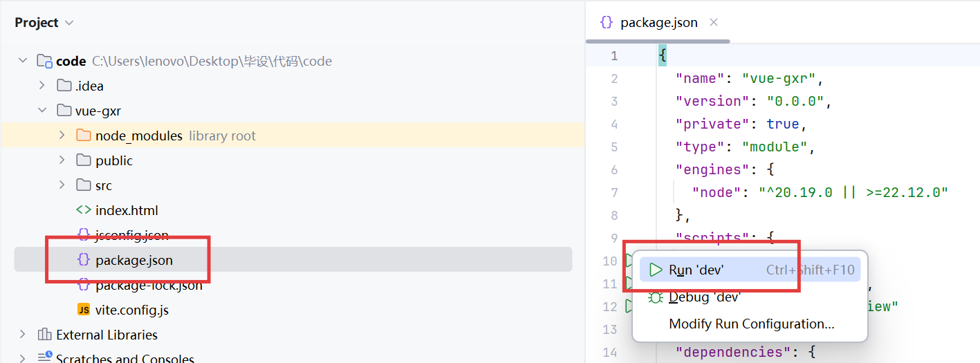Select package.json in the project tree
This screenshot has height=363, width=980.
click(x=134, y=260)
